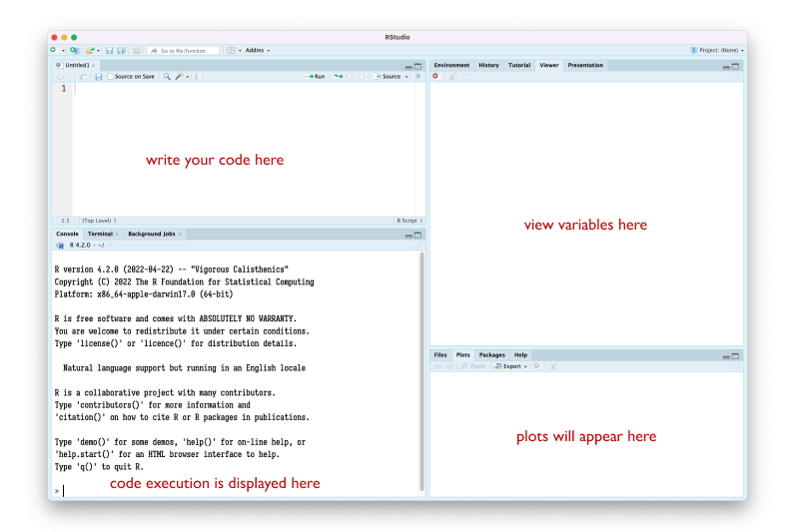Image resolution: width=795 pixels, height=532 pixels.
Task: Remove the current plot icon
Action: pyautogui.click(x=537, y=366)
